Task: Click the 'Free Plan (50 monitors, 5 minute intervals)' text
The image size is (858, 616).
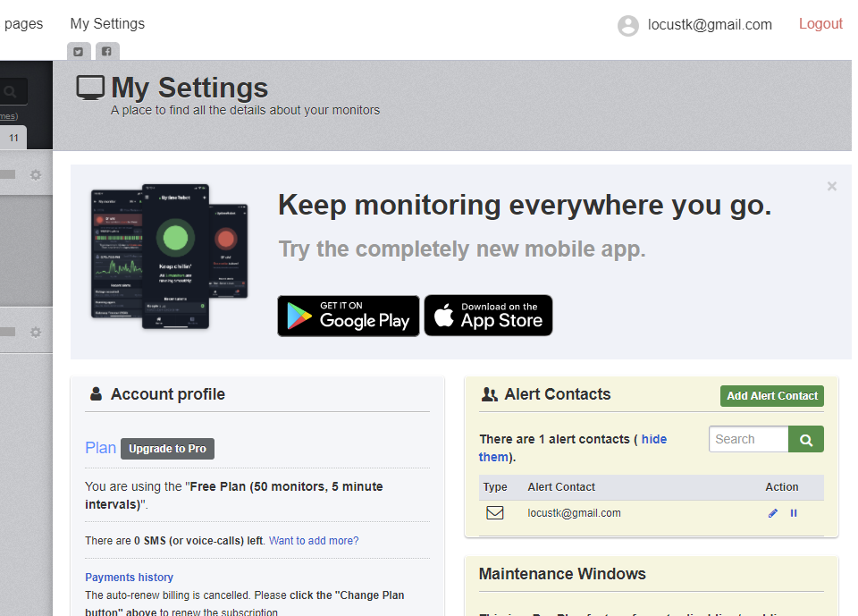Action: 233,495
